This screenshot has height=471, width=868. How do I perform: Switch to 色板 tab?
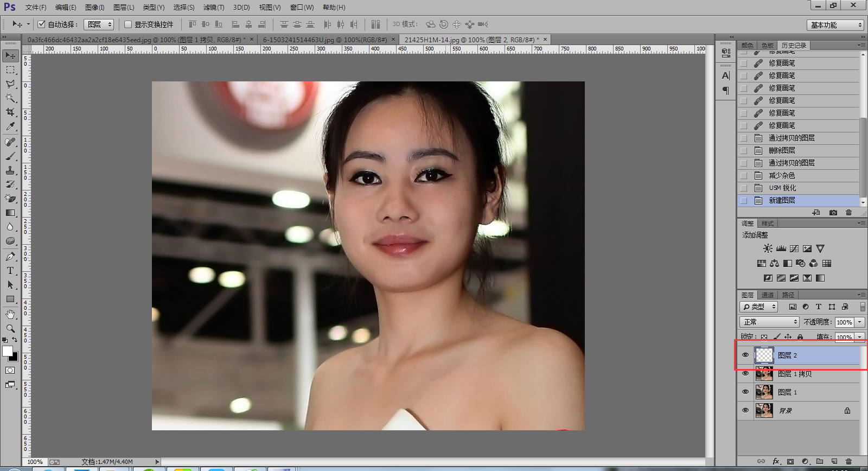pyautogui.click(x=767, y=46)
